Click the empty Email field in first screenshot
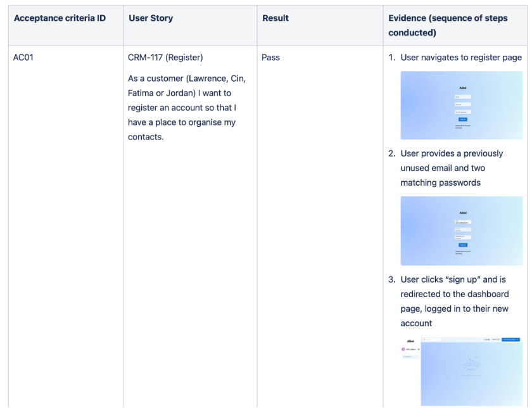The image size is (532, 408). [x=463, y=97]
